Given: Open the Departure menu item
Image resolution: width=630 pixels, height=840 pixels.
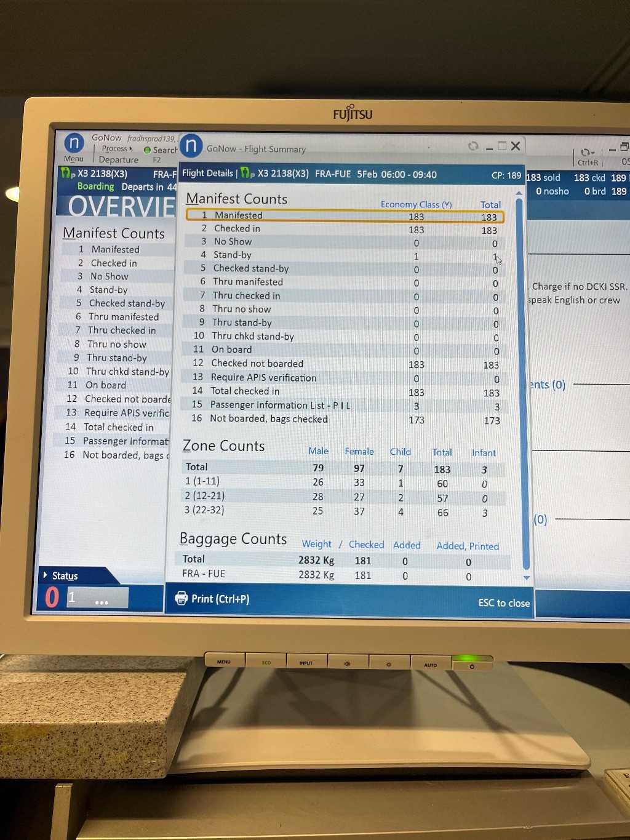Looking at the screenshot, I should 118,160.
